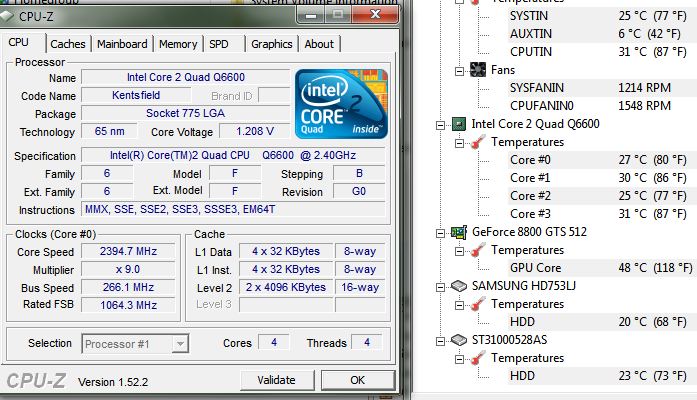Click the OK button
697x400 pixels.
tap(357, 380)
